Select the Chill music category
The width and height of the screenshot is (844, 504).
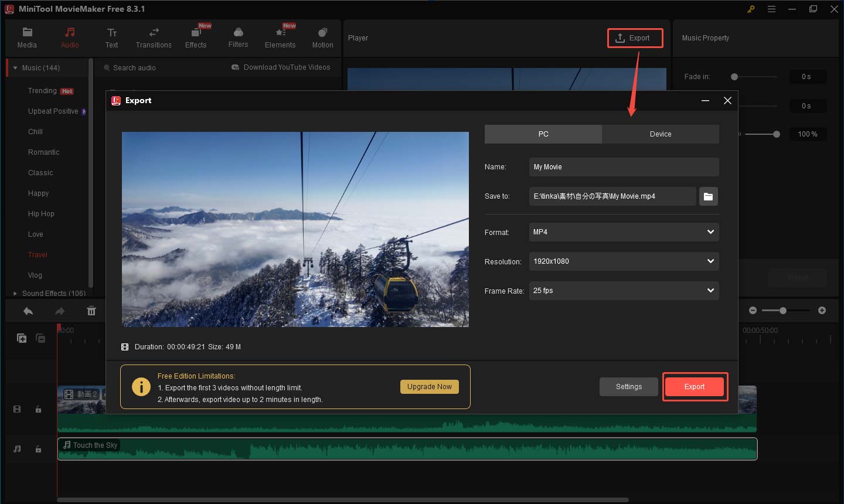tap(35, 132)
